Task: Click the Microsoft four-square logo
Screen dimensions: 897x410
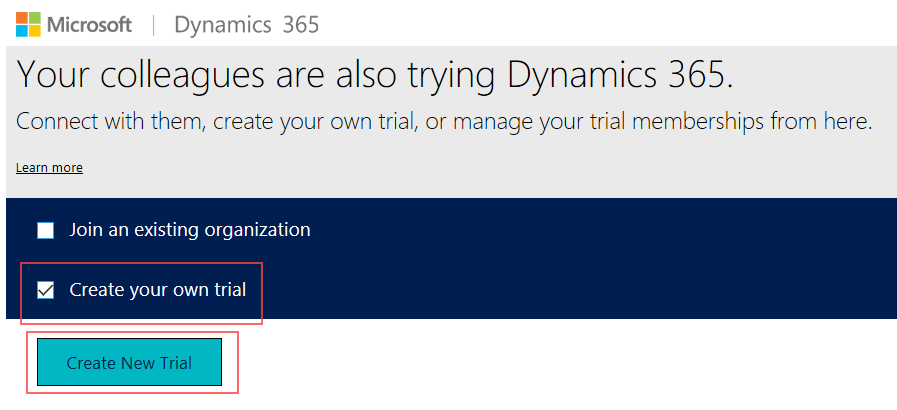Action: coord(27,24)
